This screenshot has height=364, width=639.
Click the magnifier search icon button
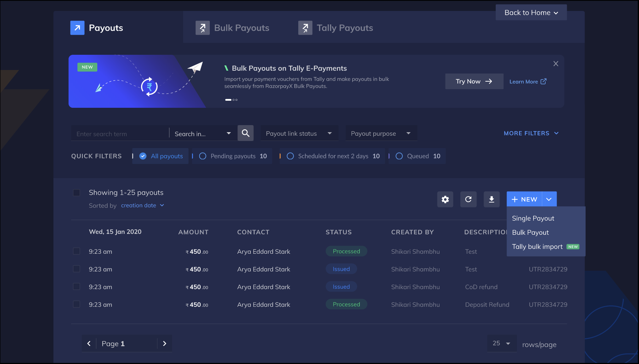pos(246,133)
